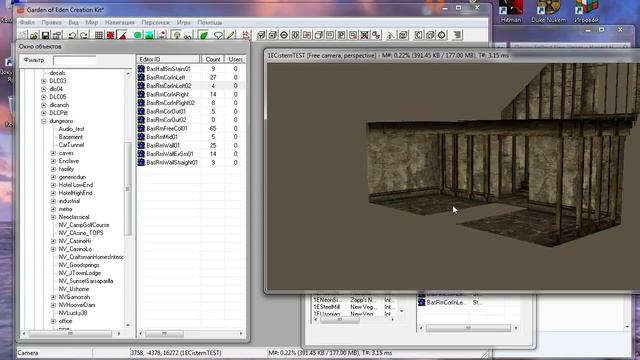Click the BasRmWall01 item icon in the list
The height and width of the screenshot is (360, 640).
(141, 145)
